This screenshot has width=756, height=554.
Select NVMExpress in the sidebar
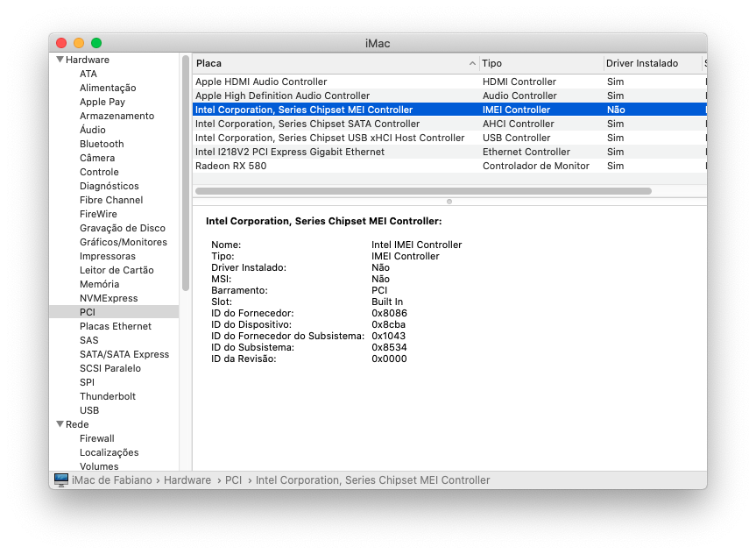[109, 298]
